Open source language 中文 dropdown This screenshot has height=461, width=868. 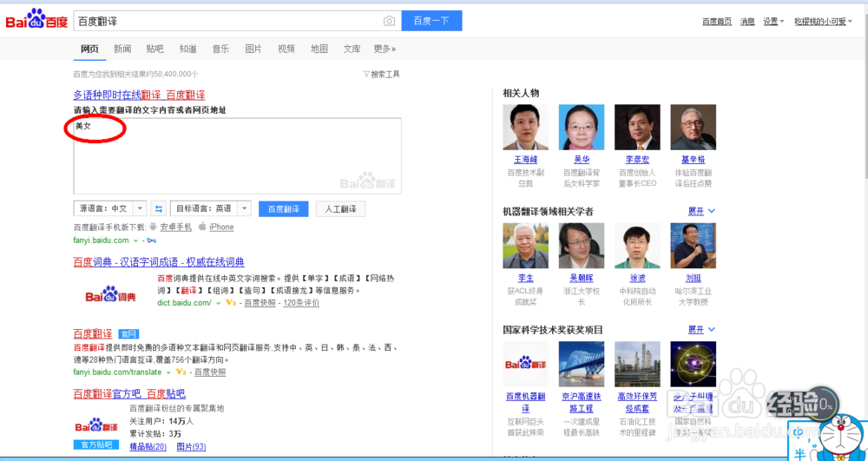tap(141, 208)
